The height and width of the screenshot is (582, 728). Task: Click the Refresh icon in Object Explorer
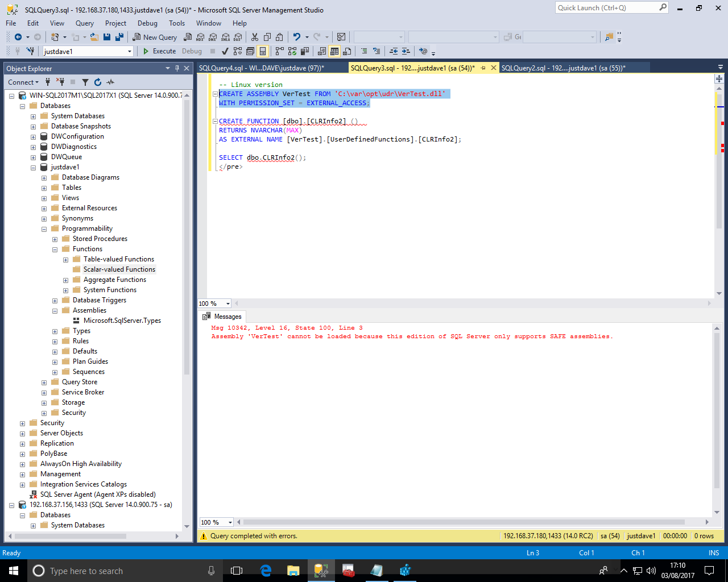(98, 82)
